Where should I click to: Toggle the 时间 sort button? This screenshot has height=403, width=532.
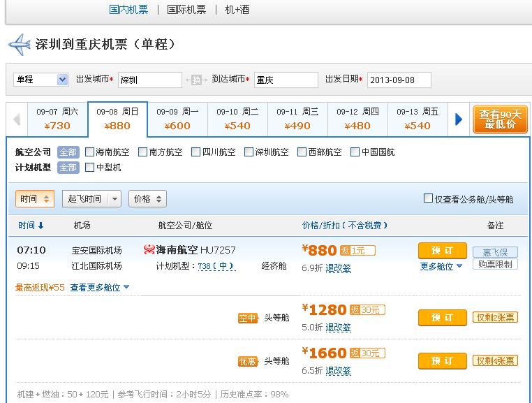point(35,198)
